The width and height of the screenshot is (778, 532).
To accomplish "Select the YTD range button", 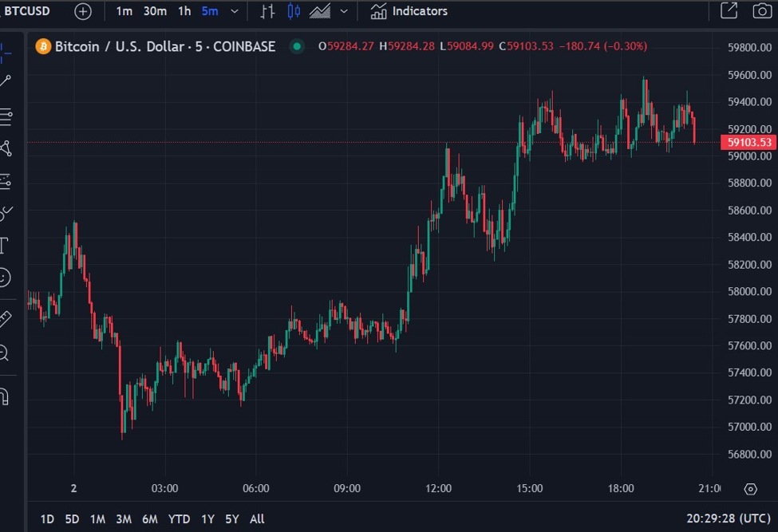I will pyautogui.click(x=179, y=518).
